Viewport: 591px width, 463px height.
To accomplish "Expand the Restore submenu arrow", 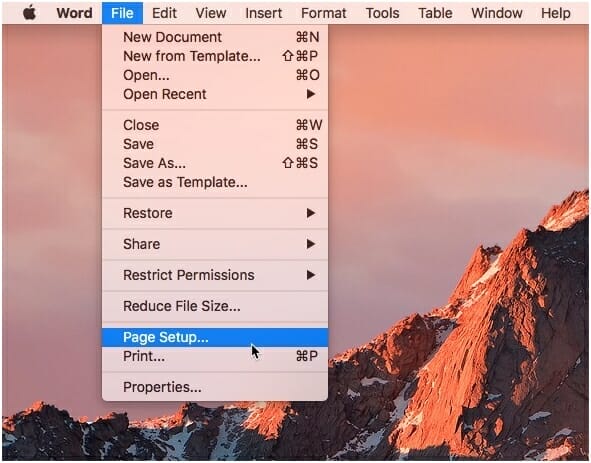I will [311, 213].
